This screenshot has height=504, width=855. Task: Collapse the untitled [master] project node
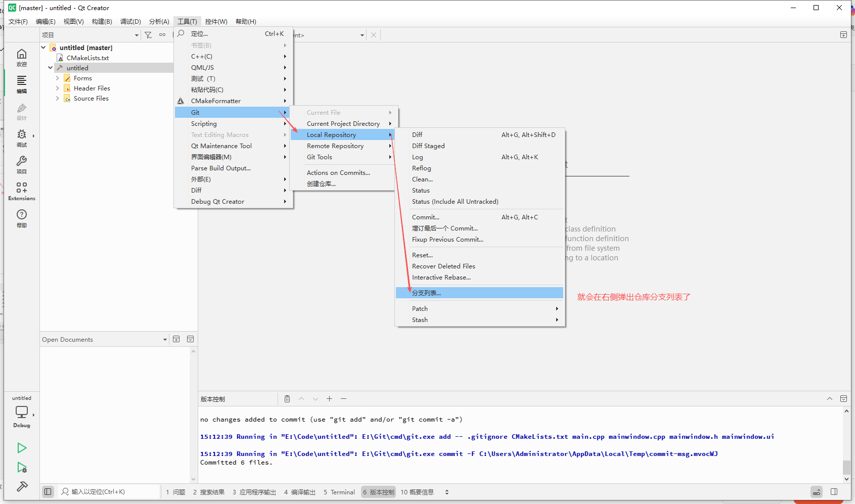click(43, 48)
